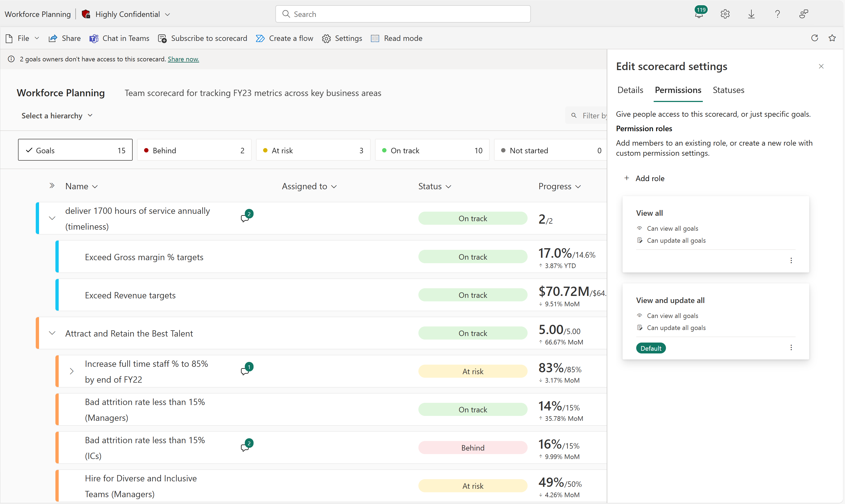Click the Settings icon in toolbar

click(326, 38)
